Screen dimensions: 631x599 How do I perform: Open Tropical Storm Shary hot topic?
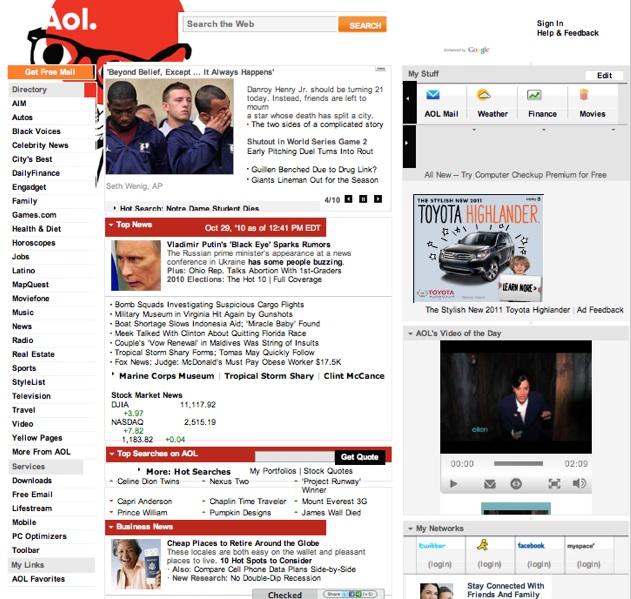tap(269, 376)
